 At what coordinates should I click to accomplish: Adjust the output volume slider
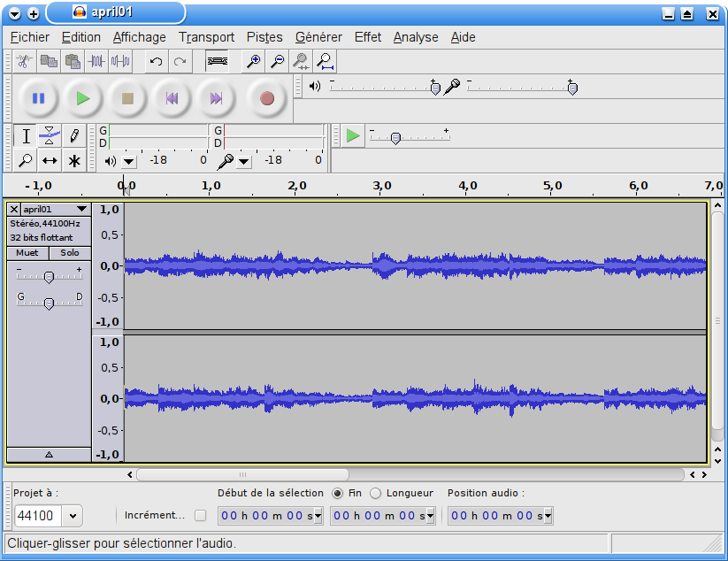(435, 88)
